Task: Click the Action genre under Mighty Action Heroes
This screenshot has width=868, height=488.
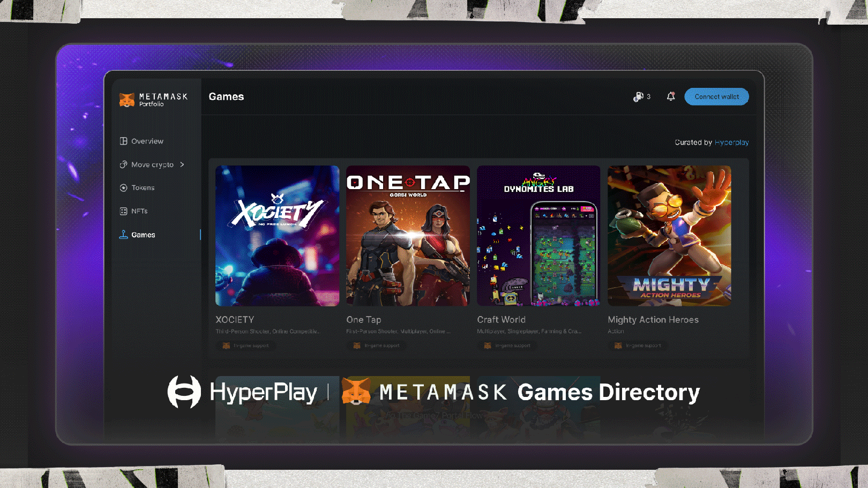Action: [x=616, y=332]
